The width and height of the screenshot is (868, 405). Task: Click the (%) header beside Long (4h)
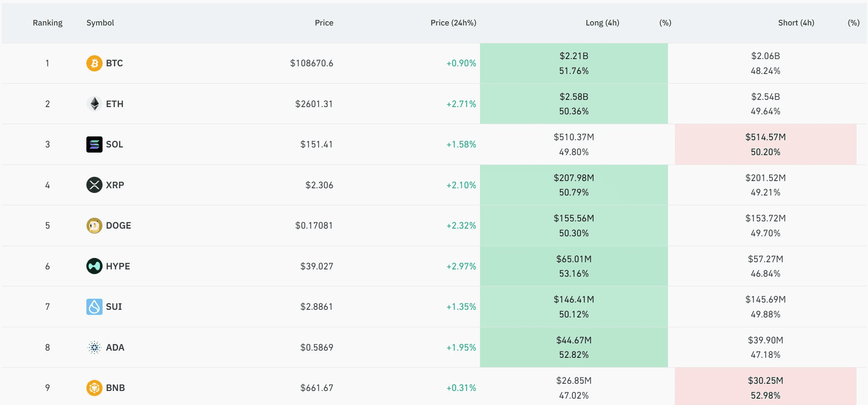(x=665, y=23)
